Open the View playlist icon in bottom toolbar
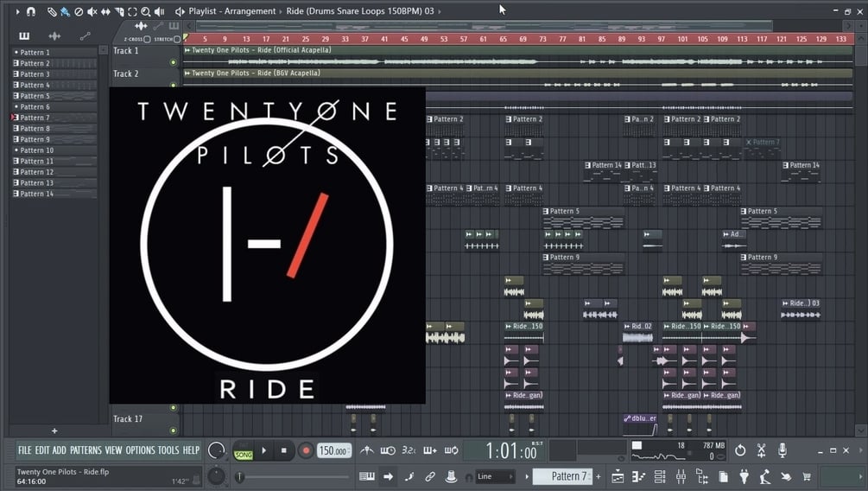Viewport: 868px width, 491px height. click(618, 476)
